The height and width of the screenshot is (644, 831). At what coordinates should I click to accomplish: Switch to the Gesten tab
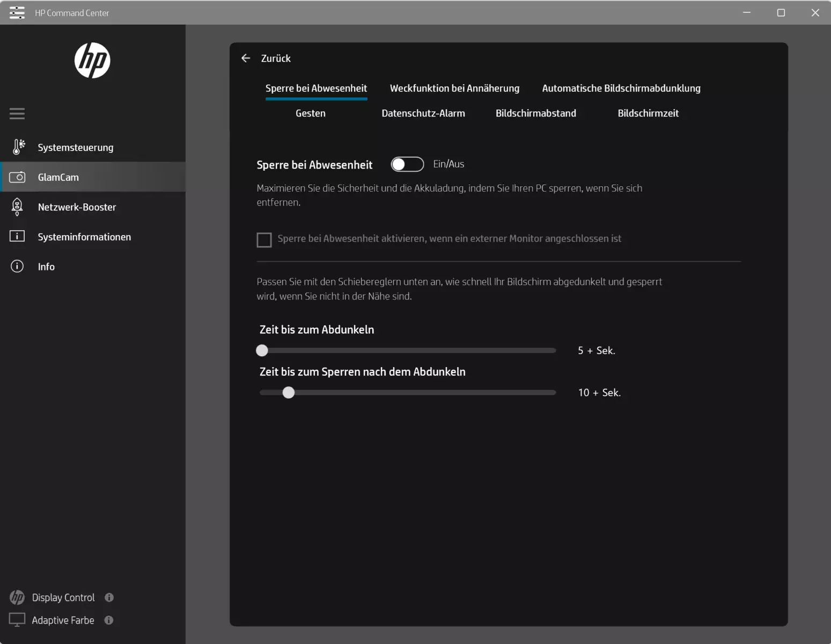pyautogui.click(x=311, y=113)
